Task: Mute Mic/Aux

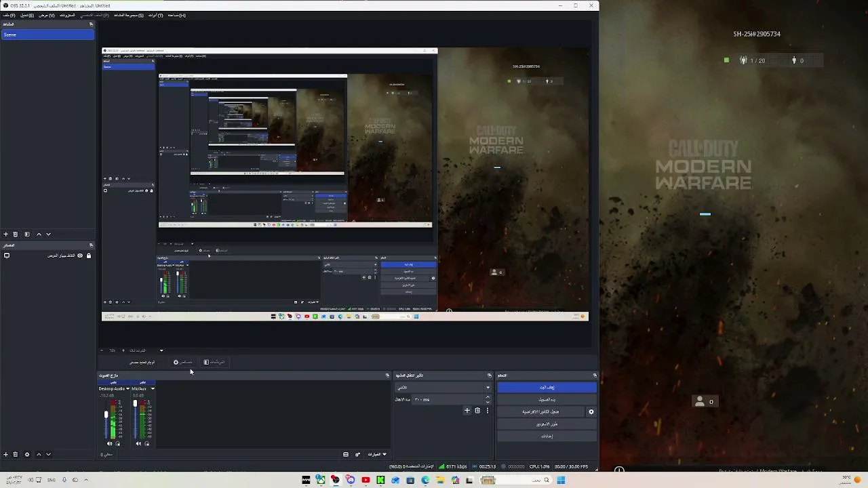Action: click(138, 444)
